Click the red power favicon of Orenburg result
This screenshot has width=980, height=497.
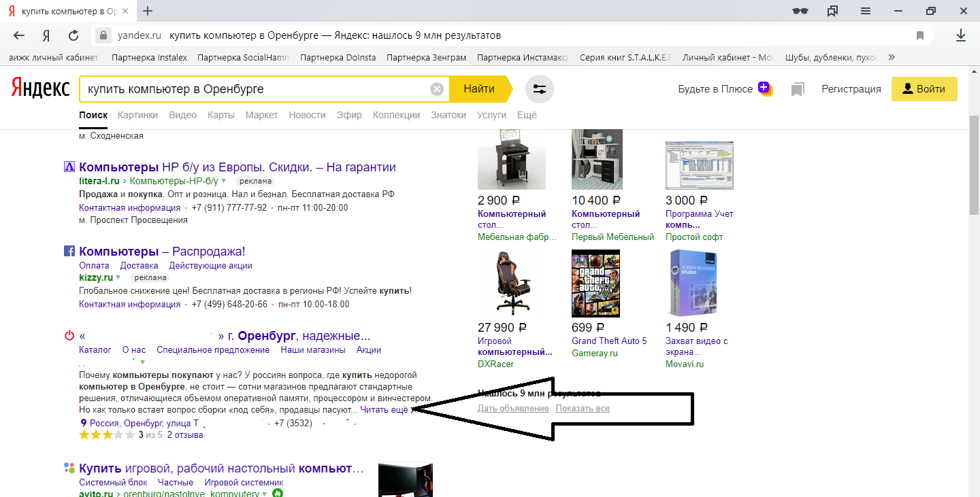(69, 336)
